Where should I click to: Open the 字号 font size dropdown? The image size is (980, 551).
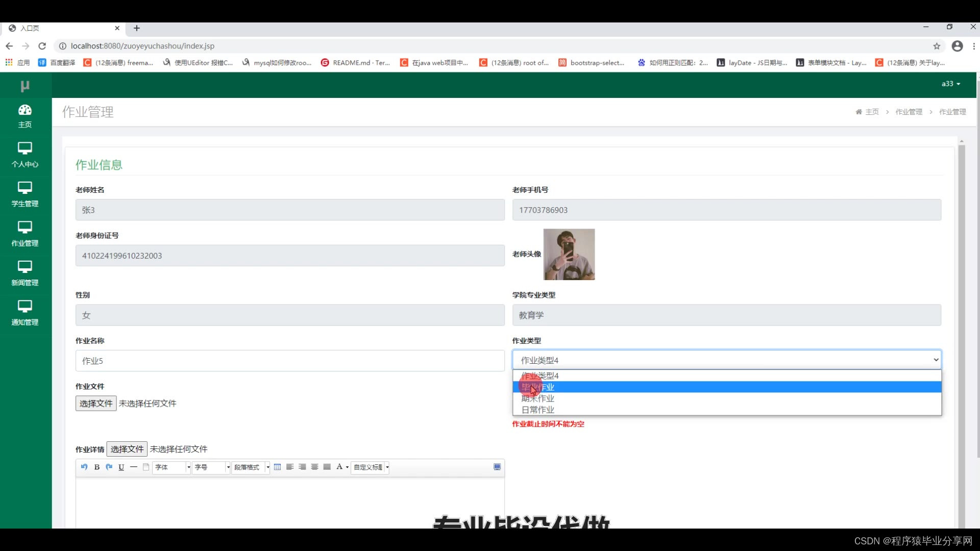tap(211, 467)
